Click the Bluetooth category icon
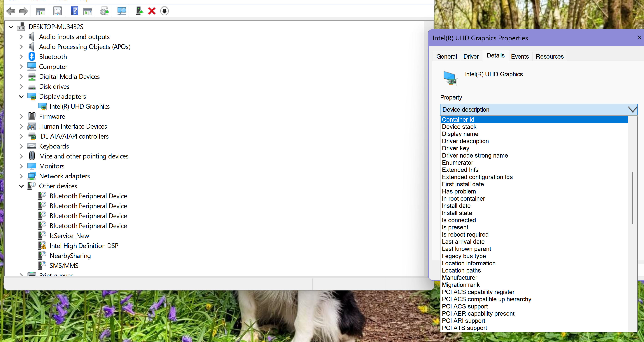Image resolution: width=644 pixels, height=342 pixels. coord(32,57)
